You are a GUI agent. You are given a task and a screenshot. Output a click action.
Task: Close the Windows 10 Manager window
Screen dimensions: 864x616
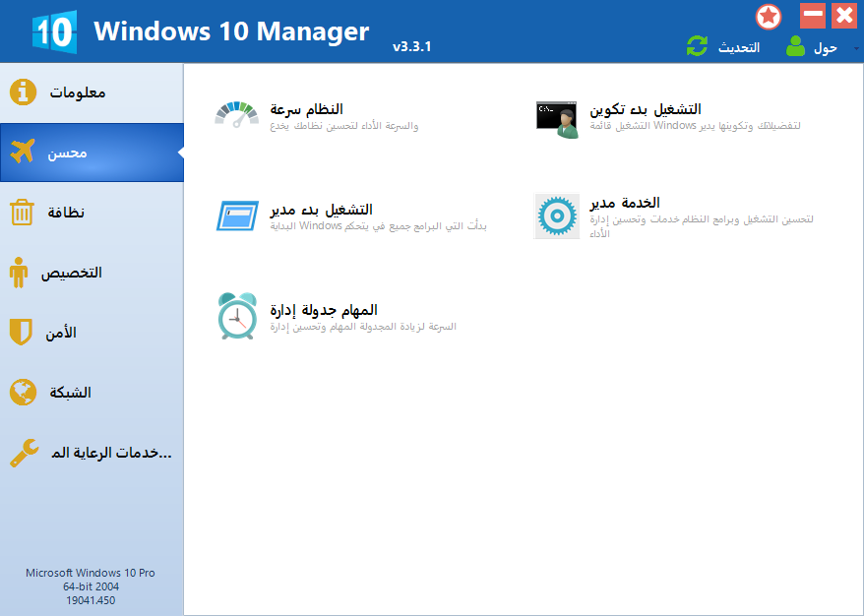tap(844, 16)
